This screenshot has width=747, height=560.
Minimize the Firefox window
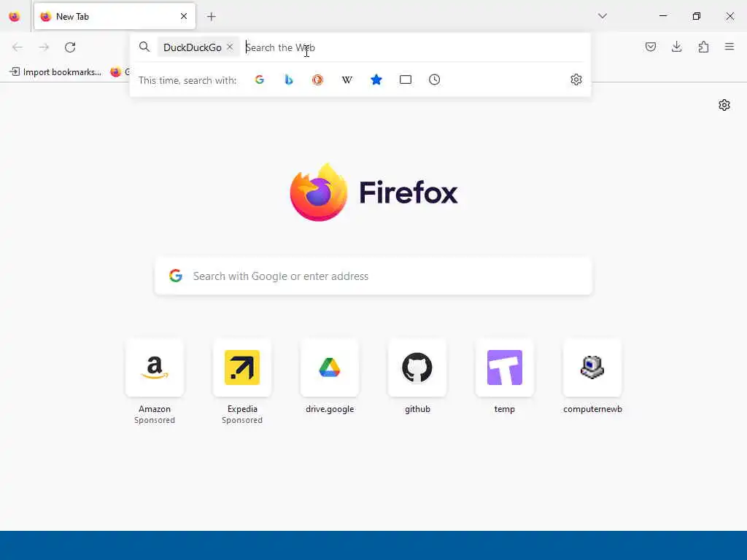(663, 16)
